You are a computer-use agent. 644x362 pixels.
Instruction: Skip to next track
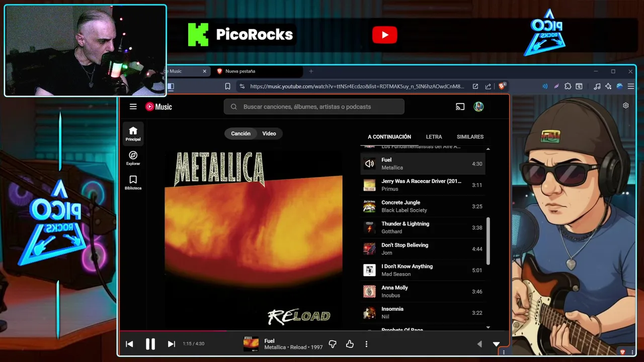(171, 344)
